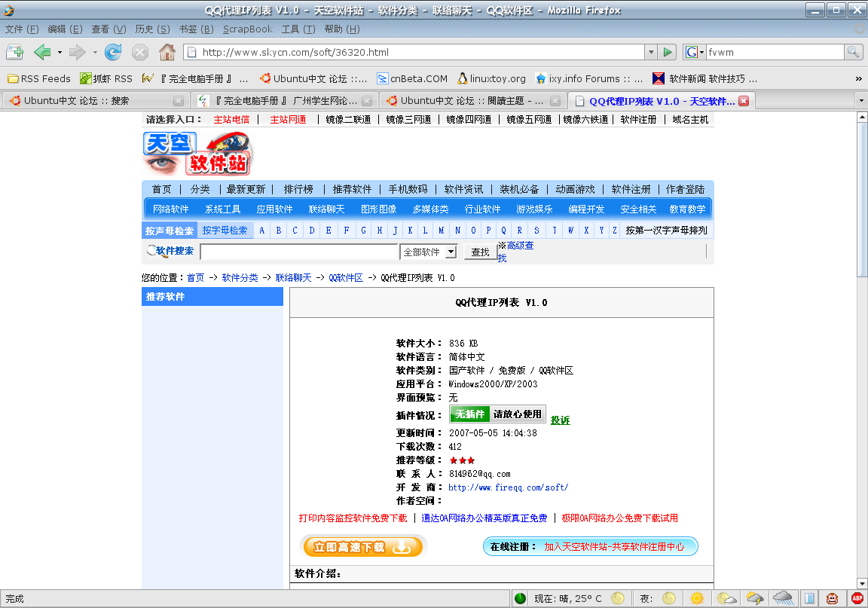Open the 安全相关 category

tap(638, 209)
